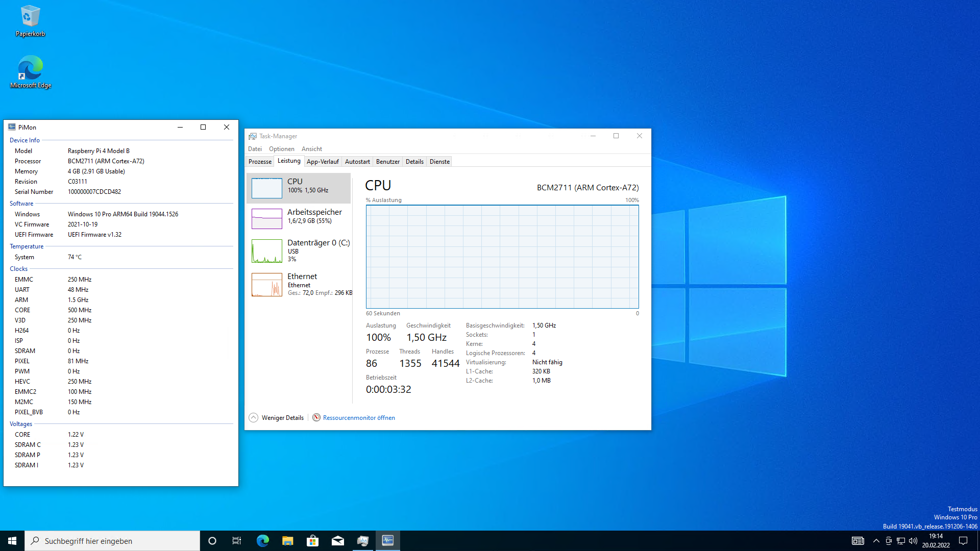The width and height of the screenshot is (980, 551).
Task: Open the Windows Start menu
Action: [x=12, y=541]
